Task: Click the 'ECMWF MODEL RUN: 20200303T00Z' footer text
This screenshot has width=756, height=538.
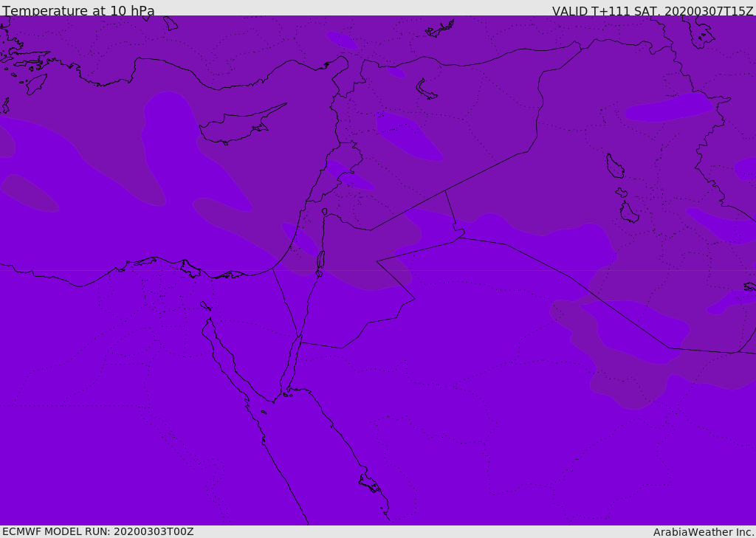Action: (98, 532)
